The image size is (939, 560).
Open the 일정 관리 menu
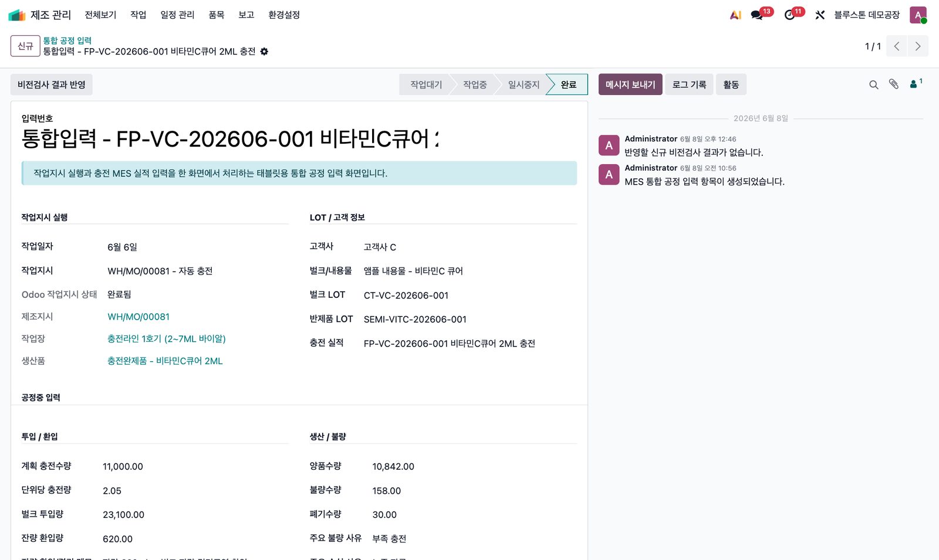coord(177,15)
